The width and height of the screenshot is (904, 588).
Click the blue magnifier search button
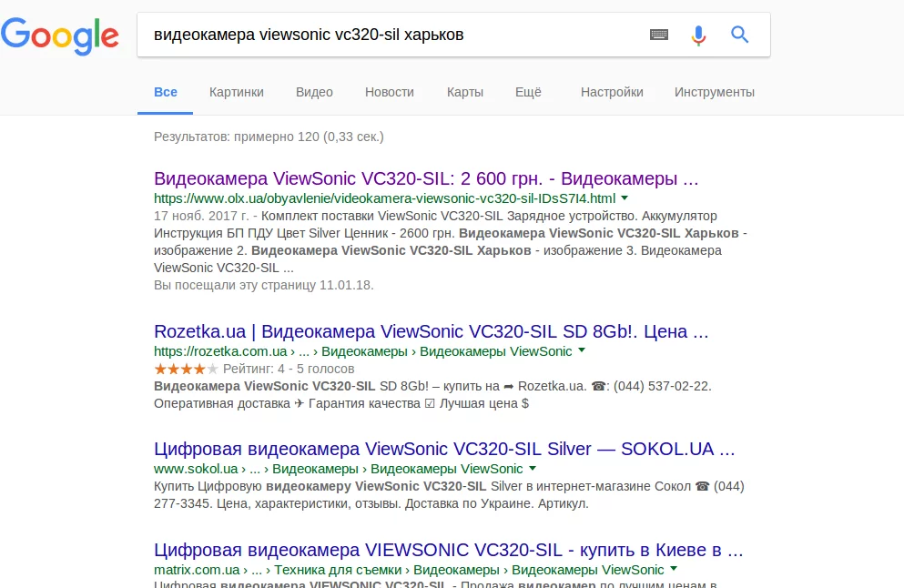pos(740,35)
